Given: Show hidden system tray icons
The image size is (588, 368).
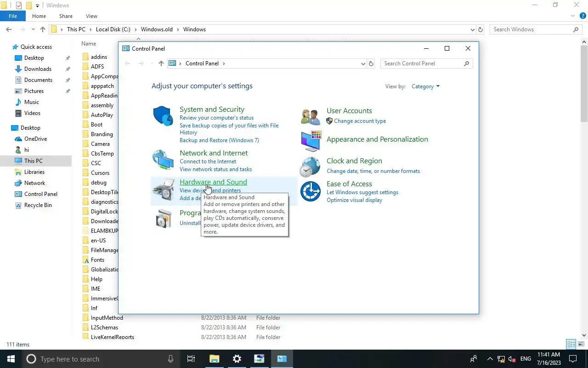Looking at the screenshot, I should coord(490,359).
